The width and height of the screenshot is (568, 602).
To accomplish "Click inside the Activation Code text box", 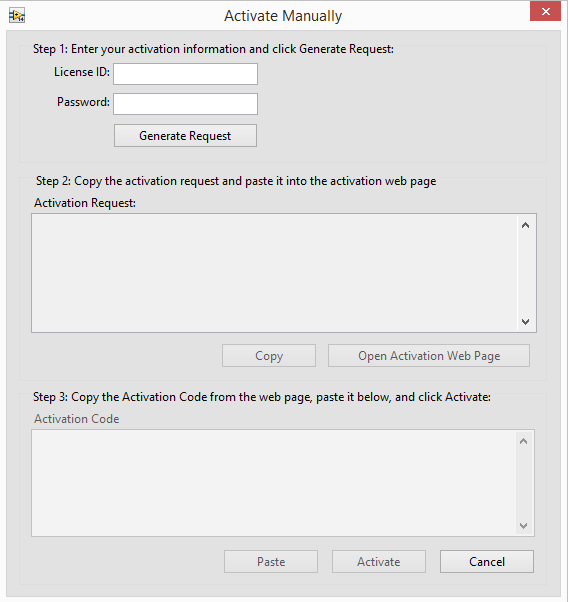I will tap(274, 483).
